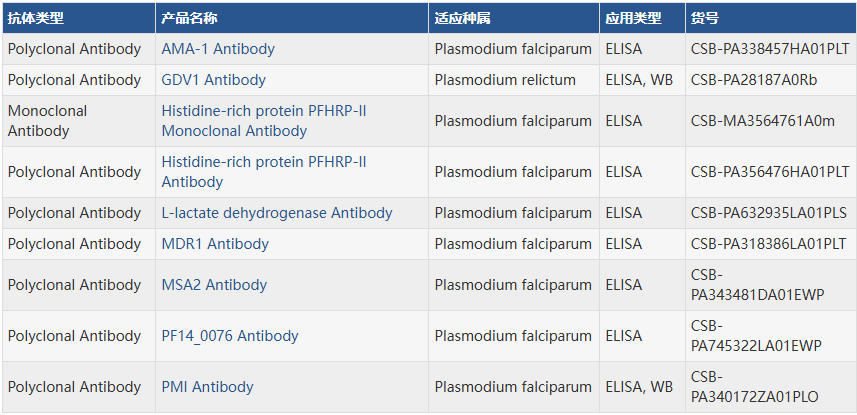This screenshot has width=857, height=415.
Task: Open the MSA2 Antibody product page
Action: [x=214, y=285]
